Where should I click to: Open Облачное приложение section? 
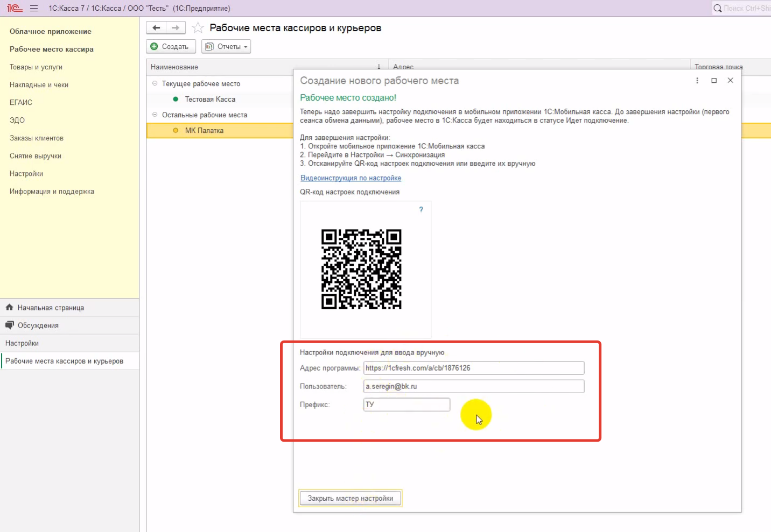tap(51, 31)
